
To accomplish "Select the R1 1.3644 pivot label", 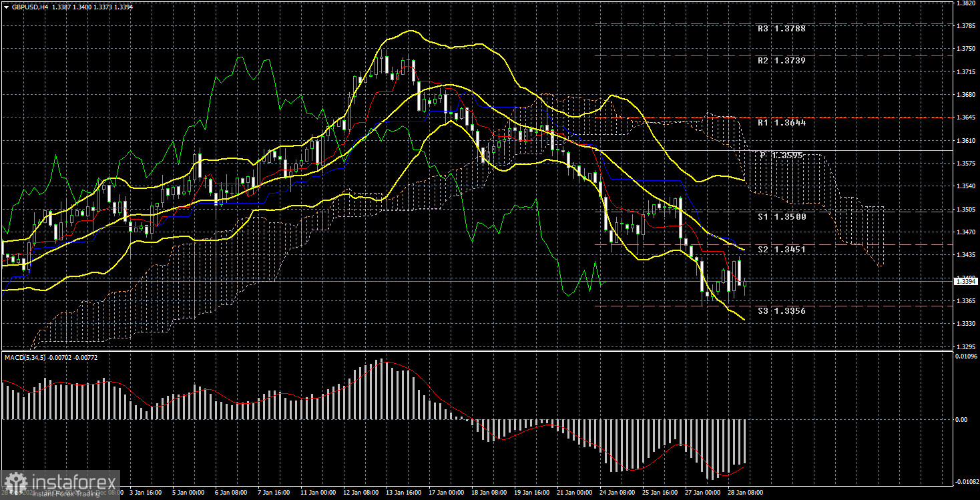I will (781, 123).
